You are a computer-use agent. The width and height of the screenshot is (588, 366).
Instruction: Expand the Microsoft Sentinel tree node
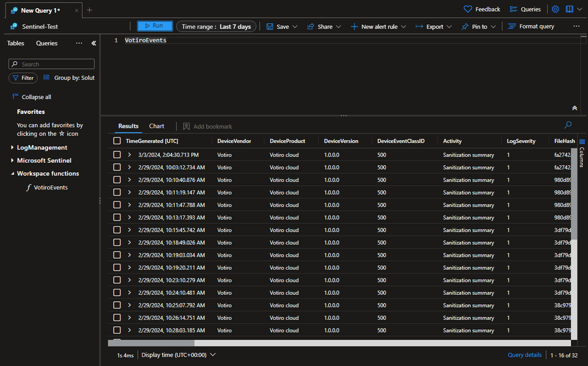(x=12, y=160)
